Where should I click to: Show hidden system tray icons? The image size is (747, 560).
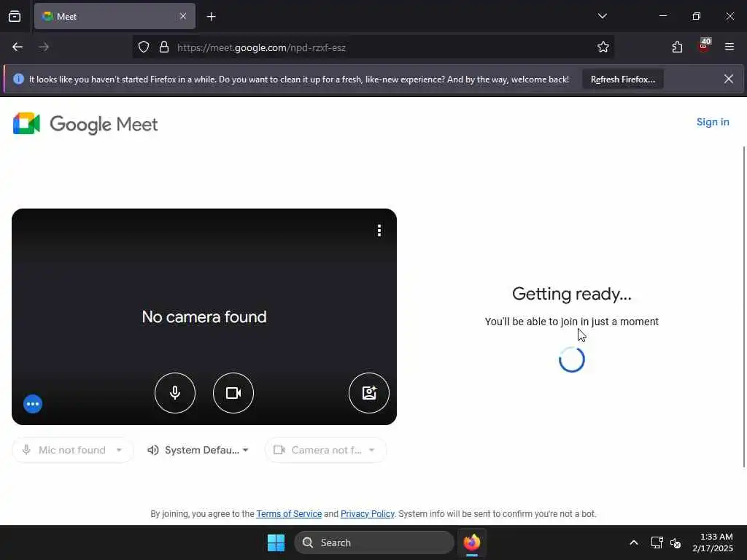pyautogui.click(x=634, y=542)
